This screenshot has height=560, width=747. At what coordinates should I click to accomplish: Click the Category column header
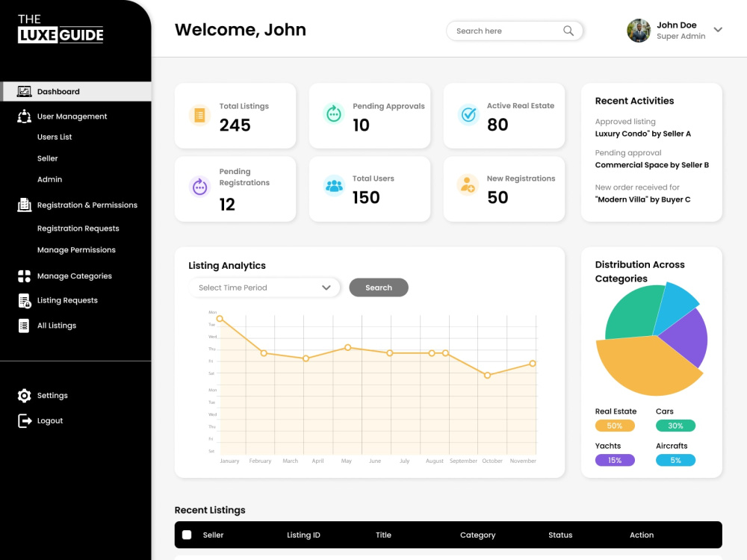pos(478,535)
